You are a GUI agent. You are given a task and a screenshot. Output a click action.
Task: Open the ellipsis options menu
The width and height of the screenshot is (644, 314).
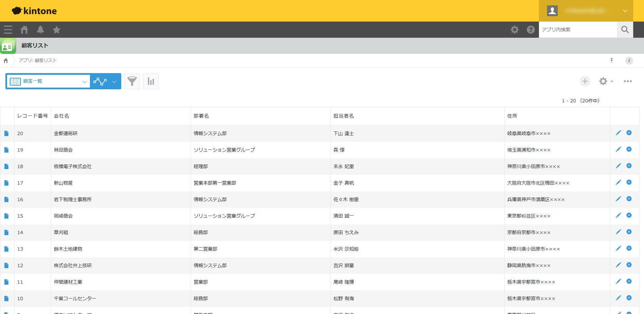coord(627,81)
